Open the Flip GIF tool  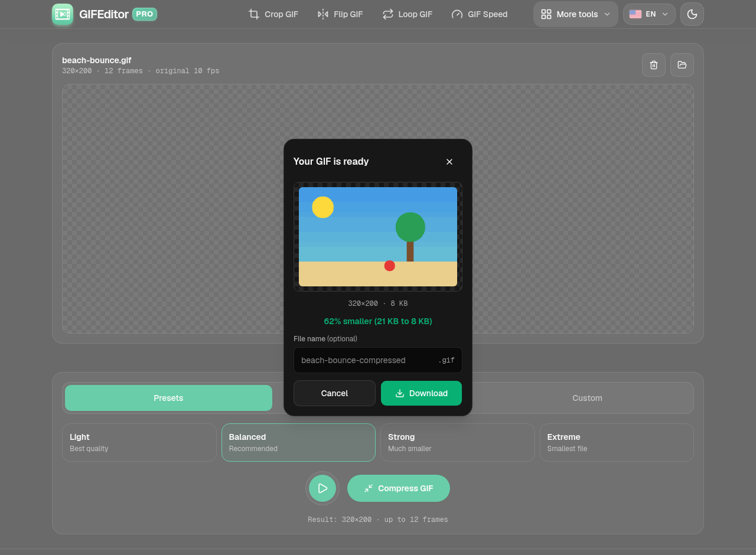click(x=340, y=14)
